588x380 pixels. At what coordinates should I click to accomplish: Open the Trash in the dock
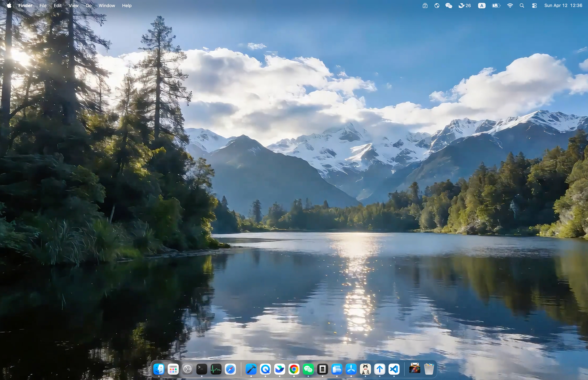(x=429, y=369)
